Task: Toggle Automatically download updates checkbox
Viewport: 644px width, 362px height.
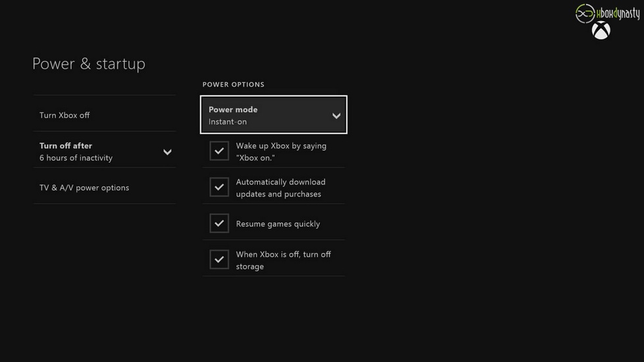Action: point(219,187)
